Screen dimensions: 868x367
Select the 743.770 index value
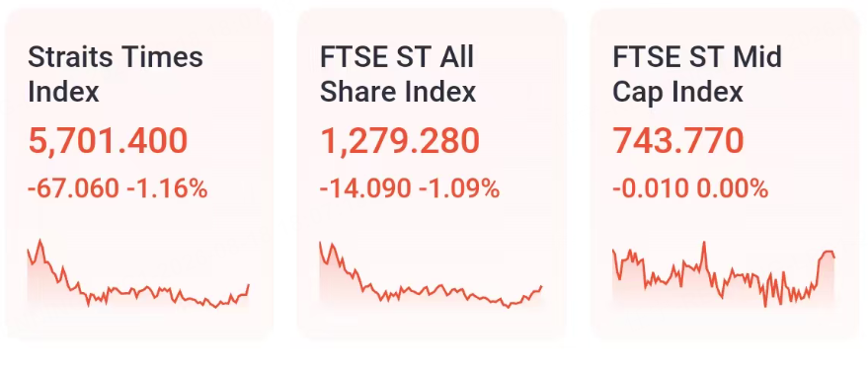677,141
